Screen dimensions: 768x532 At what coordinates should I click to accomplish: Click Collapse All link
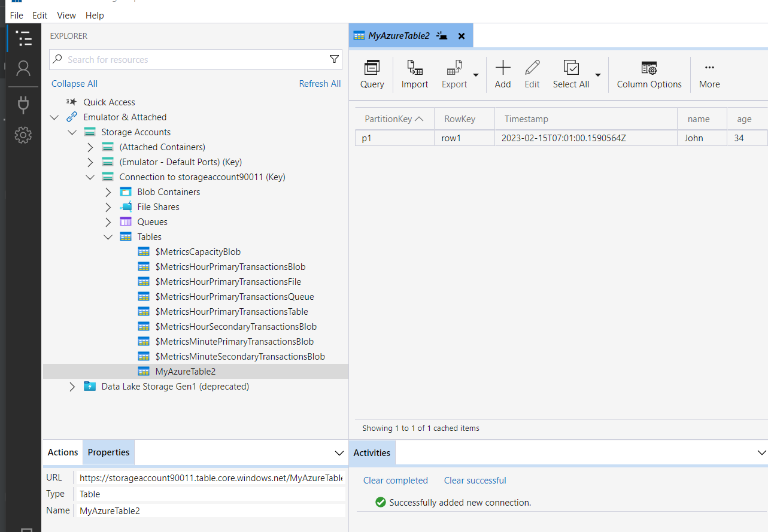coord(74,84)
